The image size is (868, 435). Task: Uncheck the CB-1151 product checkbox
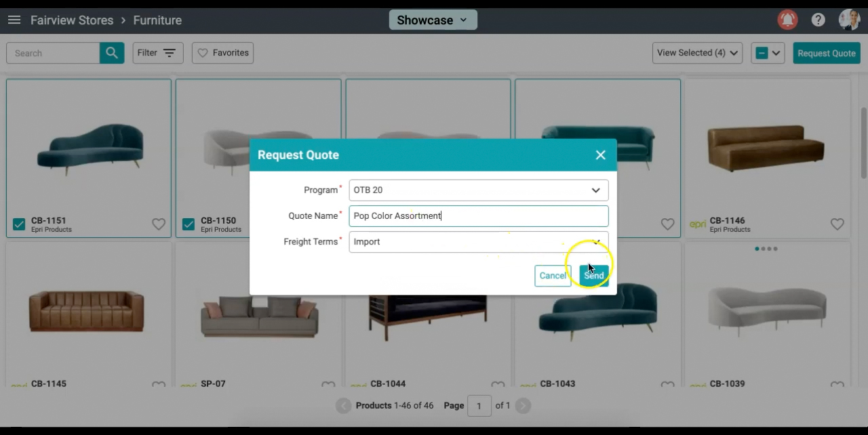19,224
